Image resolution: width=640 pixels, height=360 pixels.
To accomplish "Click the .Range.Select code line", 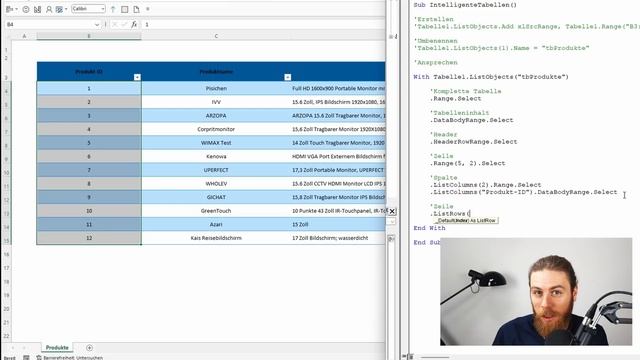I will (x=455, y=98).
